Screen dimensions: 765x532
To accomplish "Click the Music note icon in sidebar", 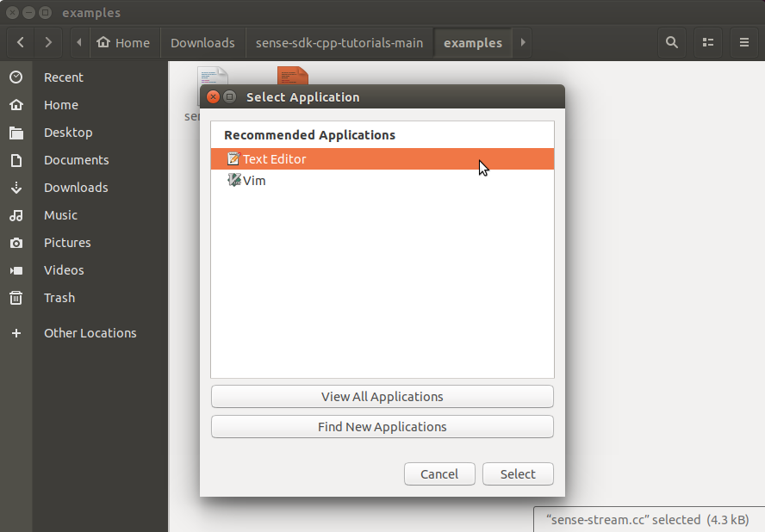I will 16,215.
